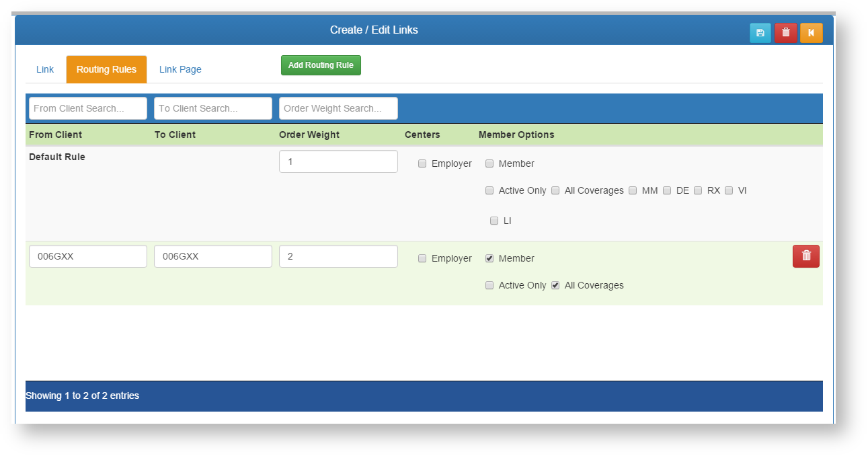
Task: Click the orange back icon button
Action: point(812,33)
